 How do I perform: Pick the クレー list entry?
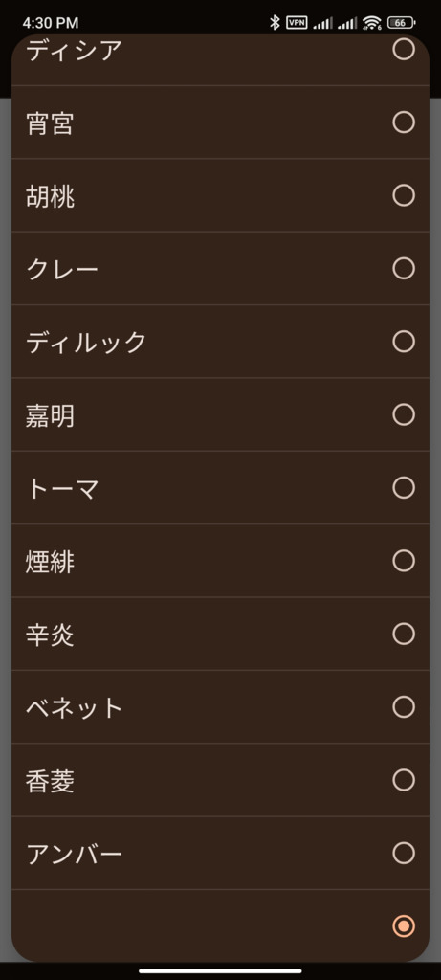(220, 269)
